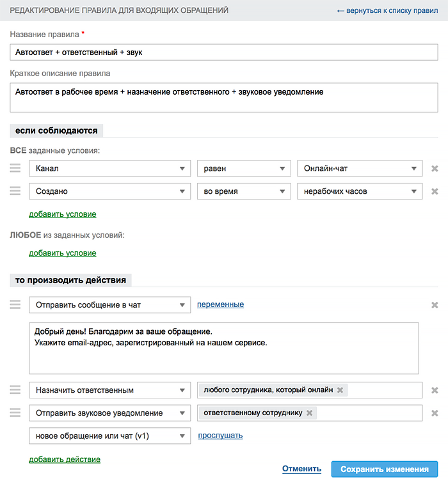Open the Канал field dropdown
Viewport: 448px width, 488px height.
point(109,168)
